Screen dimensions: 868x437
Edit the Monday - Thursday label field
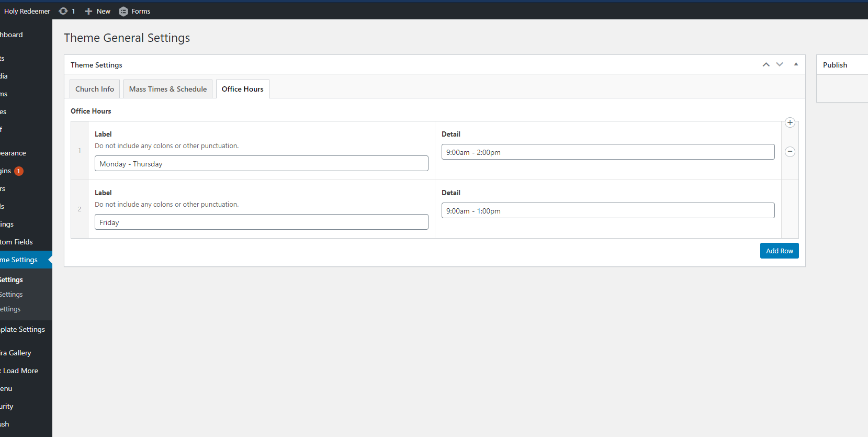click(261, 164)
